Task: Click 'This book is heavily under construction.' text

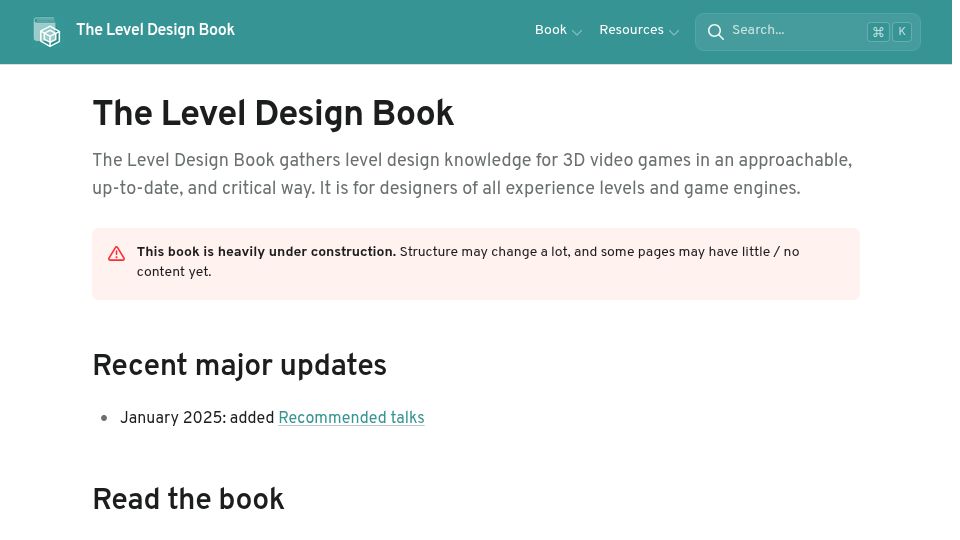Action: click(266, 252)
